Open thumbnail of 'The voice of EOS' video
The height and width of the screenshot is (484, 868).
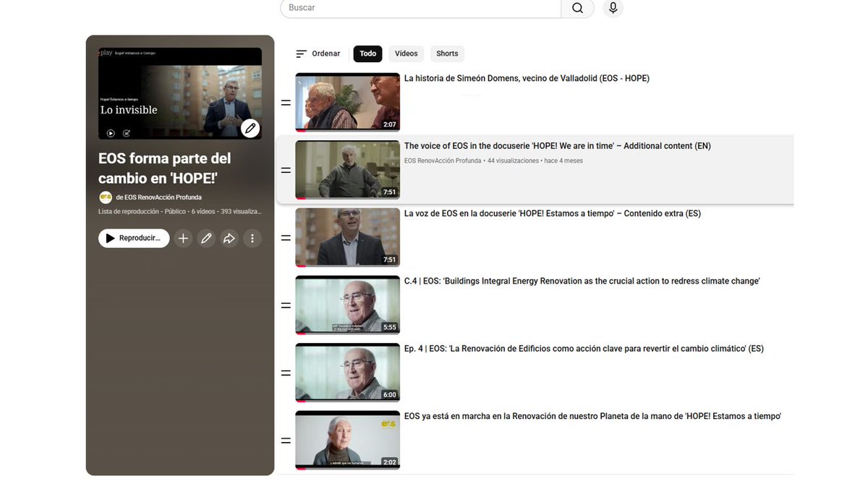pos(347,170)
